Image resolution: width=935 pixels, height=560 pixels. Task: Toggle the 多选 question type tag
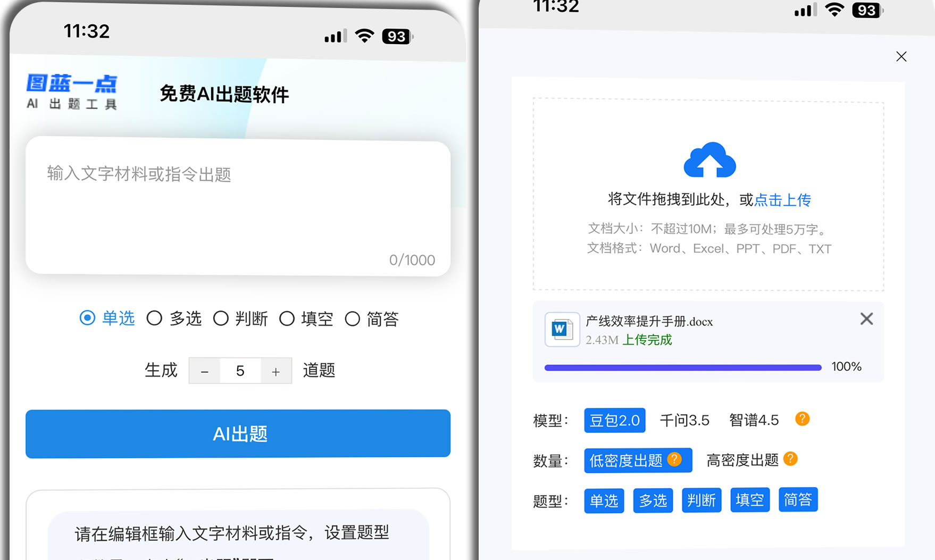tap(653, 500)
